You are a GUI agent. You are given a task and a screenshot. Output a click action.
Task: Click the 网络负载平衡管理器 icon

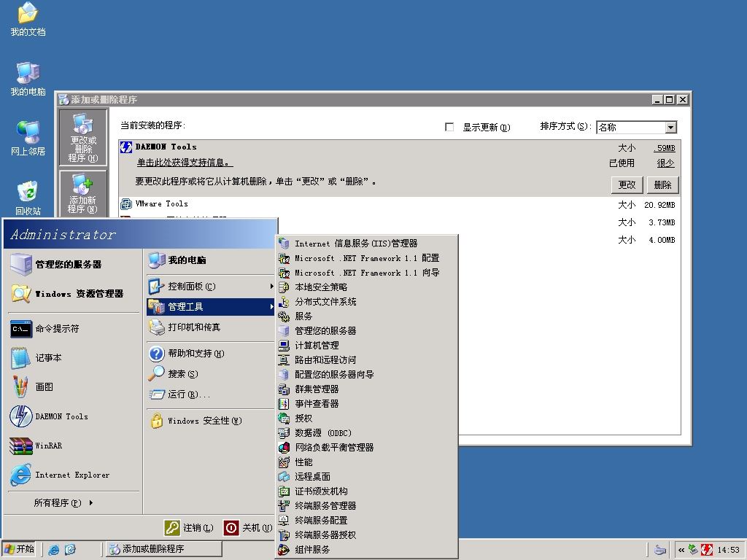click(x=284, y=448)
